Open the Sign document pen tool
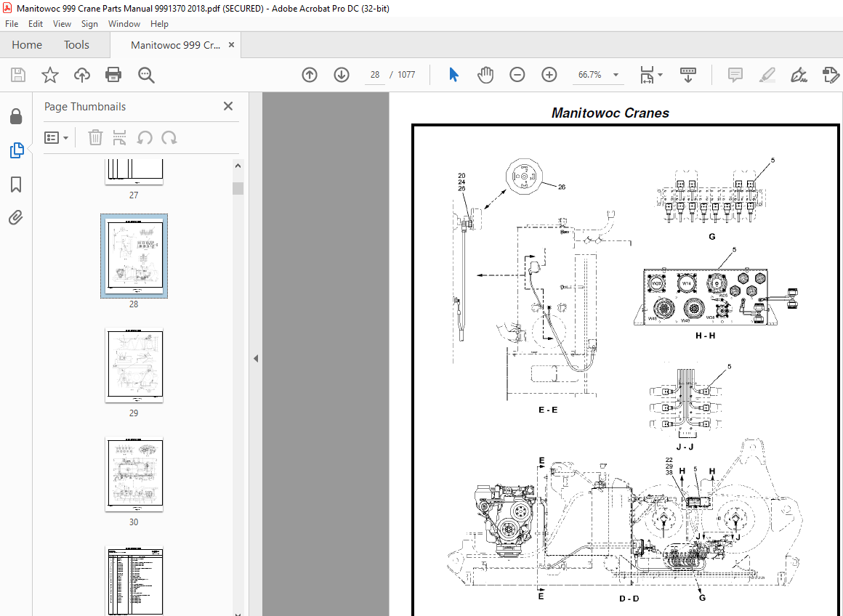 click(799, 75)
